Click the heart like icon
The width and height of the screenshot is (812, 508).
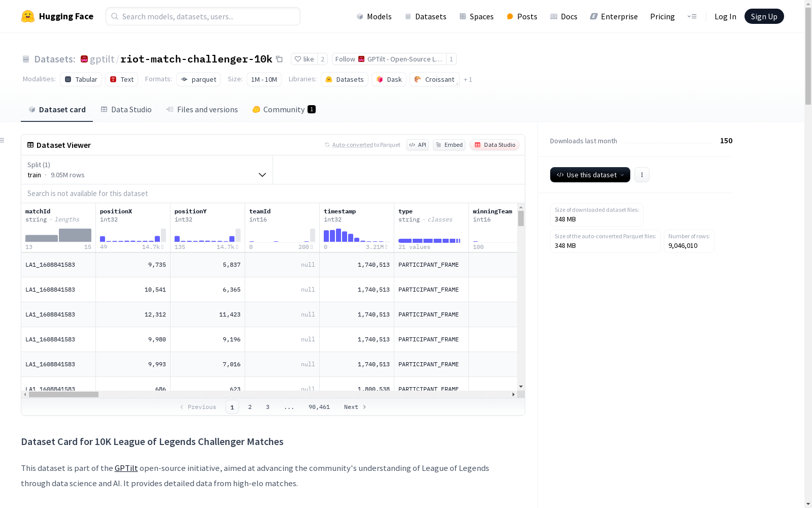[x=298, y=59]
